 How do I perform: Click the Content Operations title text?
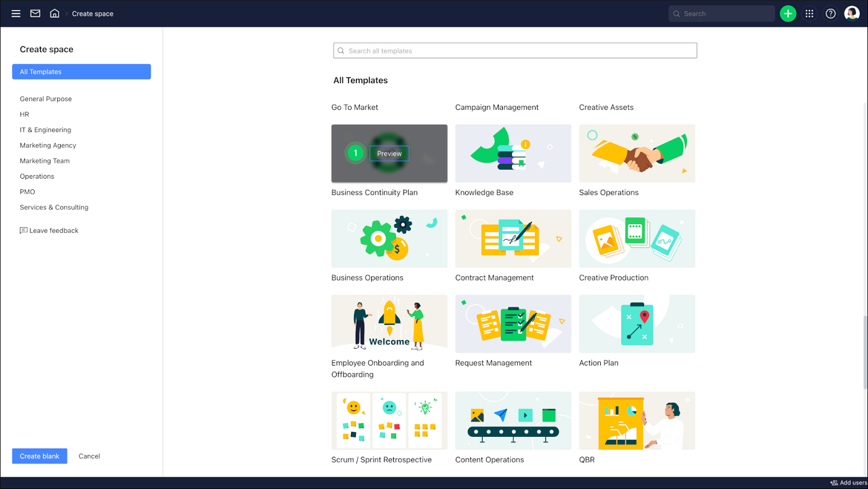coord(489,460)
